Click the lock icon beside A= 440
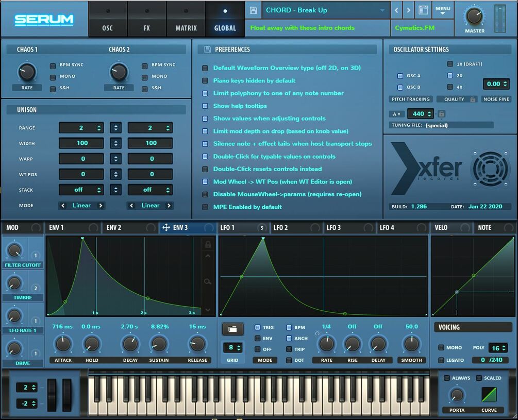Image resolution: width=518 pixels, height=420 pixels. pyautogui.click(x=441, y=114)
